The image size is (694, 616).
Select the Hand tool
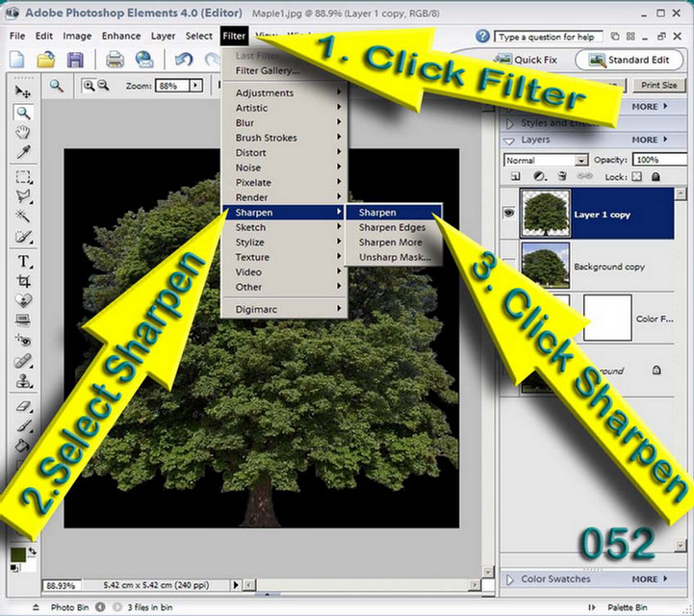point(22,132)
